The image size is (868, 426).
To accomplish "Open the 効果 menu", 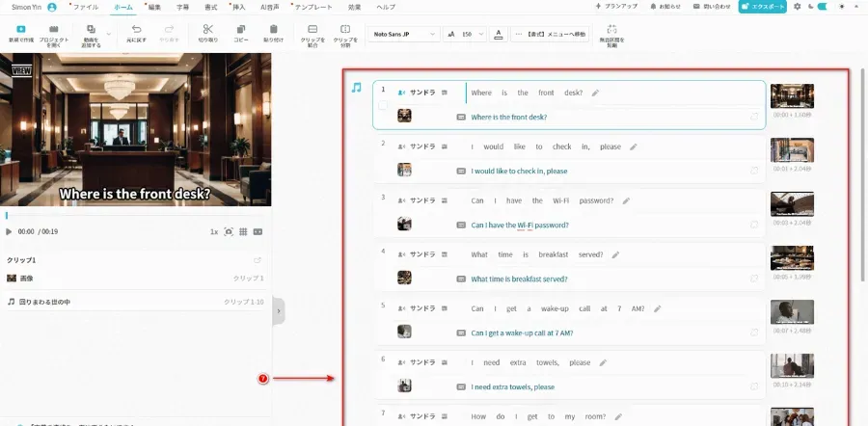I will pyautogui.click(x=354, y=7).
